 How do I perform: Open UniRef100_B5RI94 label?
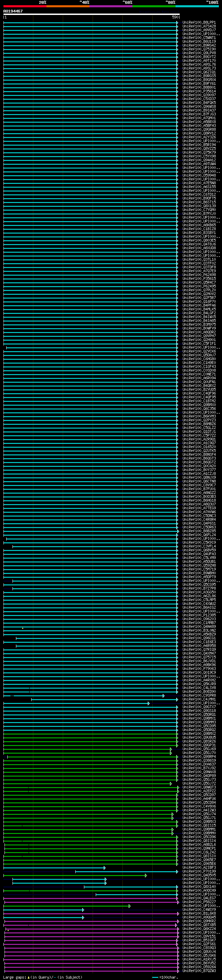[199, 145]
